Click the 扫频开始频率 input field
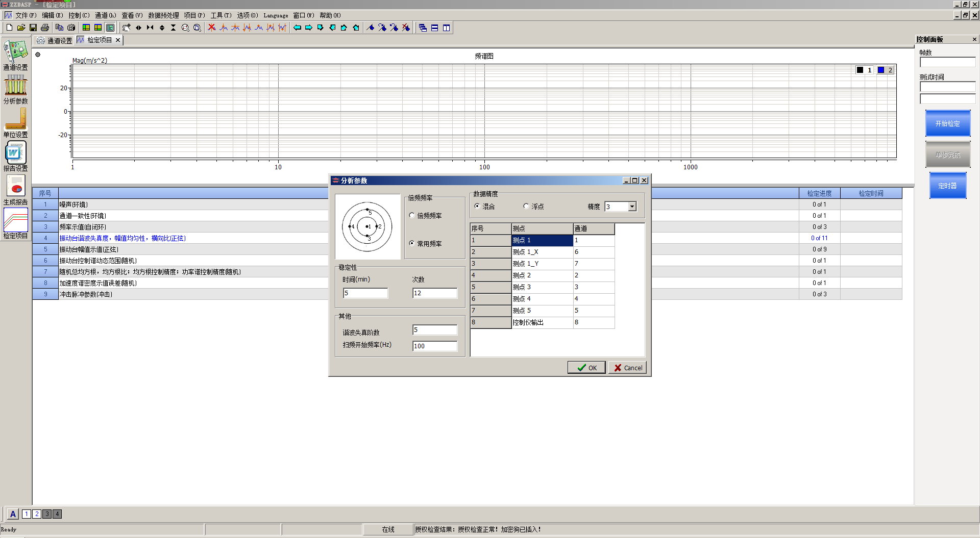This screenshot has width=980, height=538. tap(434, 346)
